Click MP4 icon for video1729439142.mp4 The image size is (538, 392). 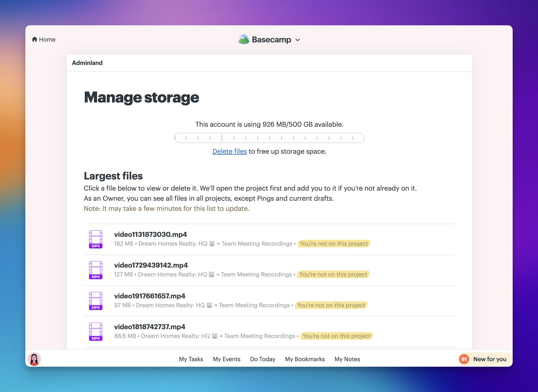(96, 270)
